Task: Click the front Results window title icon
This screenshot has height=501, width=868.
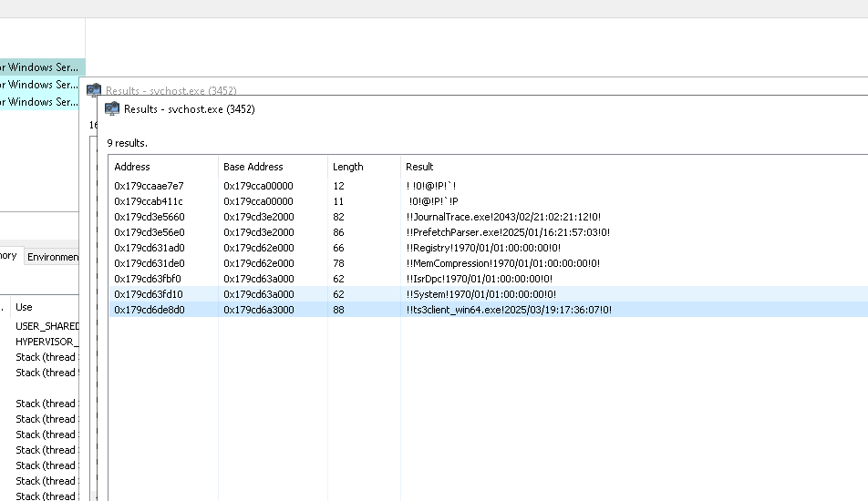Action: 112,109
